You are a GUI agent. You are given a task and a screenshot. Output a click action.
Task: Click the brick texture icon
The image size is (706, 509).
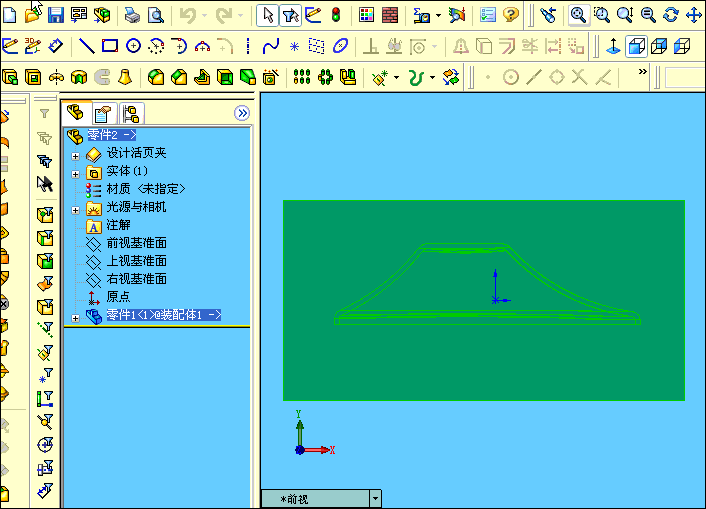[389, 15]
